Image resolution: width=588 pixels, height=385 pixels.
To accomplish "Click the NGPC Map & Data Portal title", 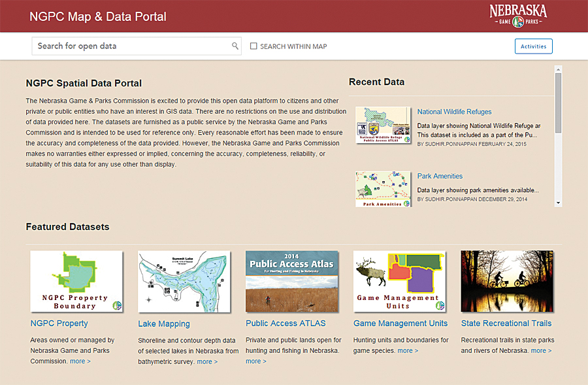I will pos(98,17).
